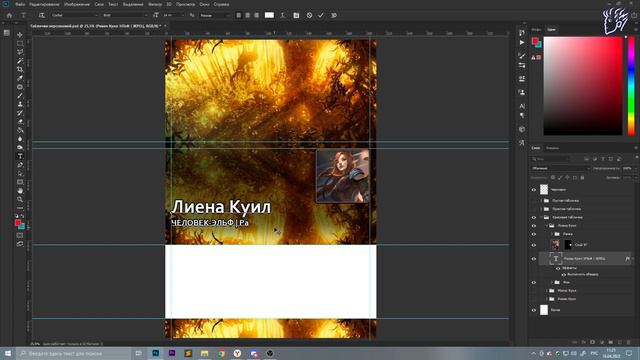Select the Zoom tool
The height and width of the screenshot is (360, 640).
[20, 199]
